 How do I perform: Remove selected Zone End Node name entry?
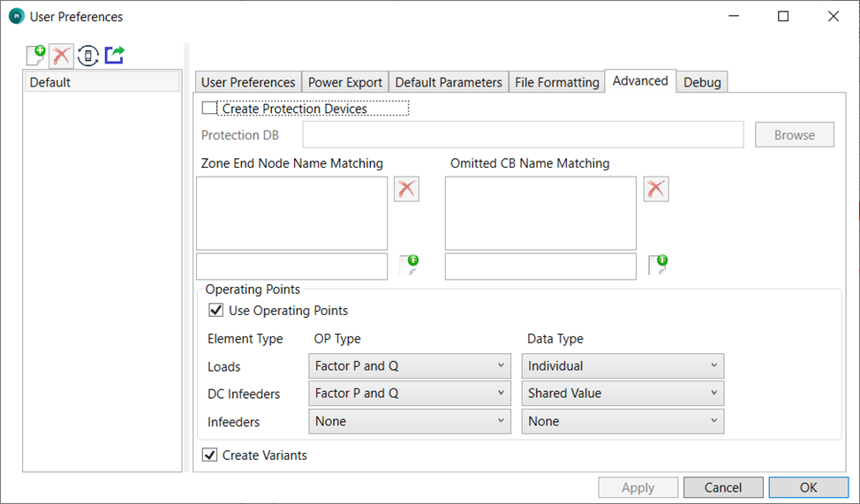(406, 189)
